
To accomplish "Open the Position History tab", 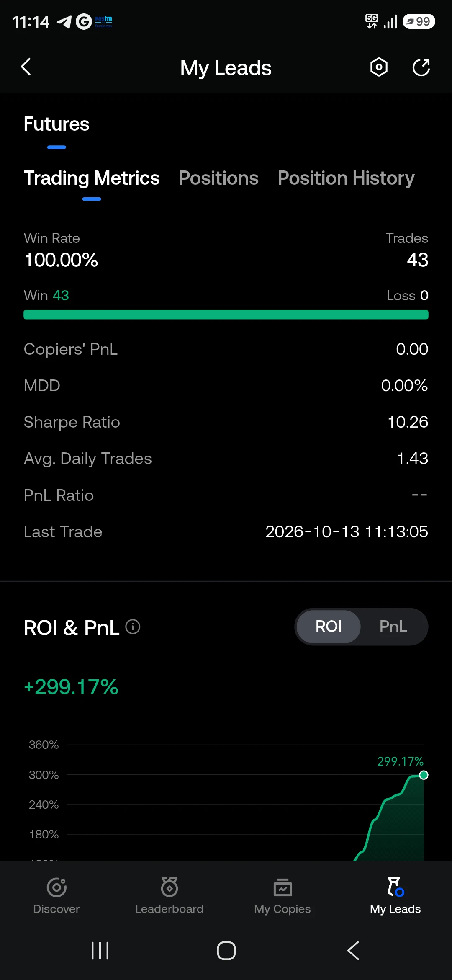I will coord(346,178).
